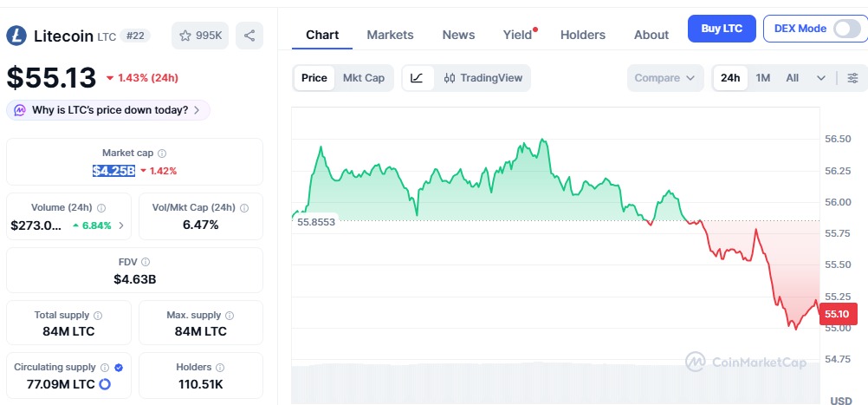The width and height of the screenshot is (868, 405).
Task: Click the 55.10 current price marker
Action: coord(837,314)
